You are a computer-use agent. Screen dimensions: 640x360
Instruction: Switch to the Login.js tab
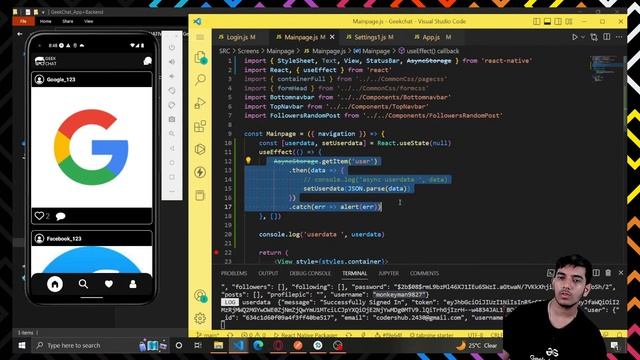click(x=237, y=37)
